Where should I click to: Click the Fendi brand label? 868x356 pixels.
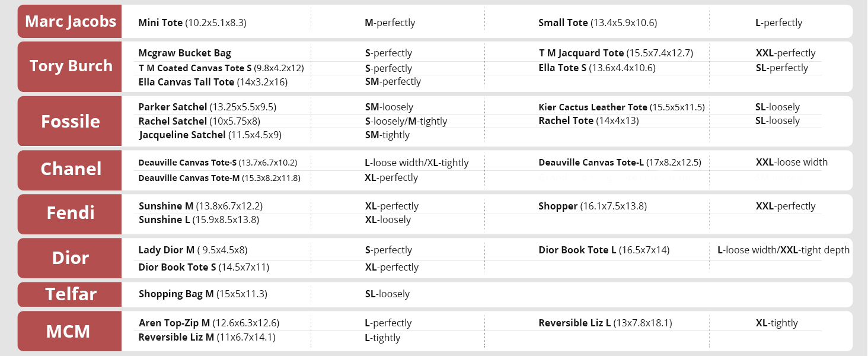coord(71,213)
